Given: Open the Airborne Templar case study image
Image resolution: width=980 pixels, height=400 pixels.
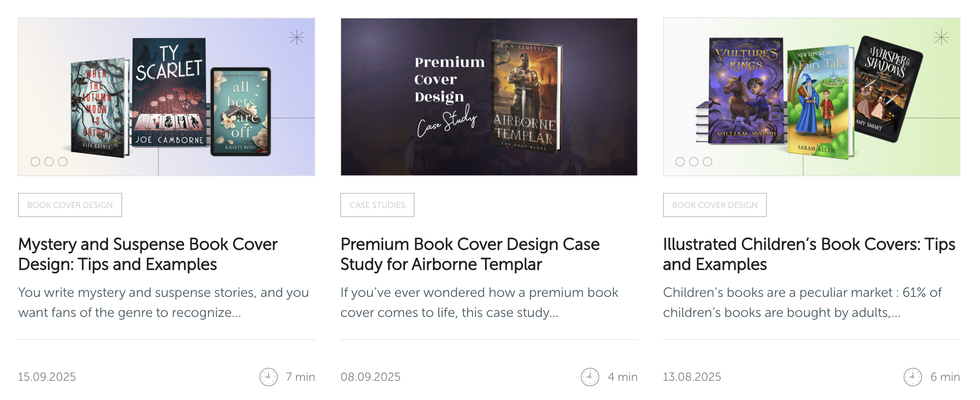Looking at the screenshot, I should pos(489,97).
